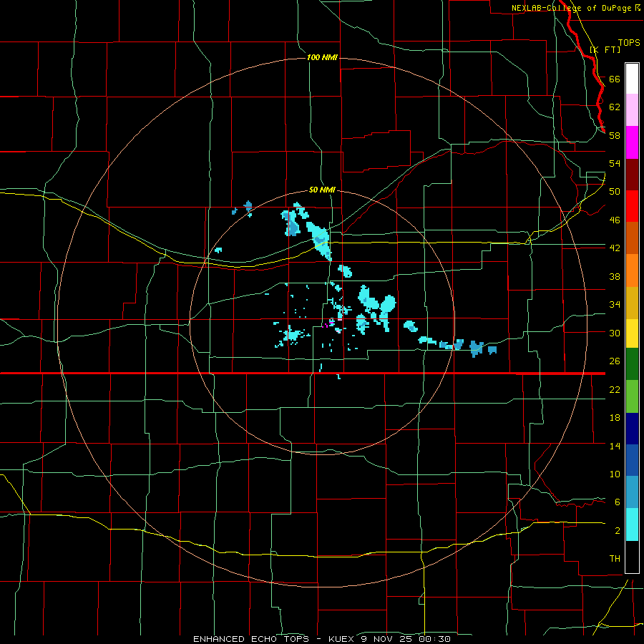Viewport: 644px width, 644px height.
Task: Click the TH legend label
Action: [x=615, y=558]
